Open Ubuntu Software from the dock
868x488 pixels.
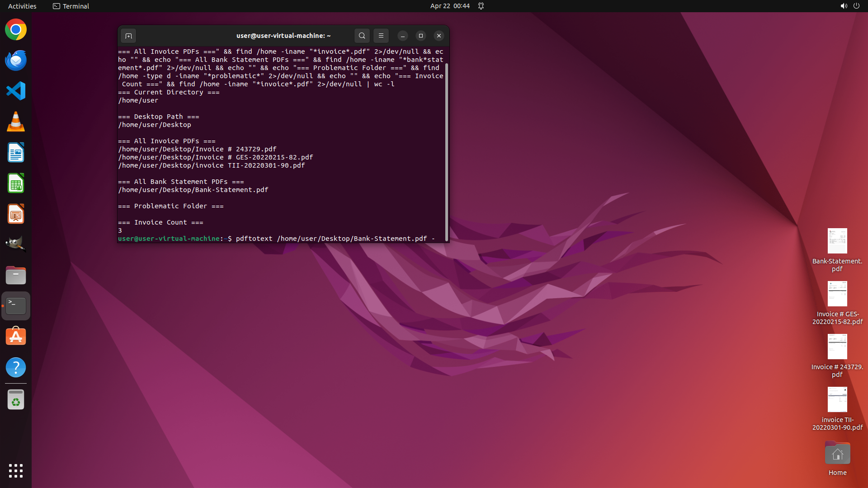16,337
